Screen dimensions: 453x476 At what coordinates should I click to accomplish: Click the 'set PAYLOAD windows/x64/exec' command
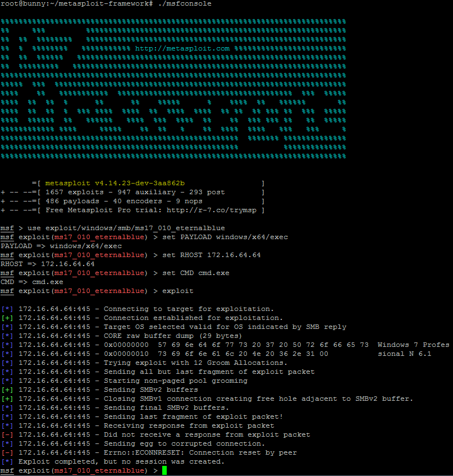[x=225, y=237]
